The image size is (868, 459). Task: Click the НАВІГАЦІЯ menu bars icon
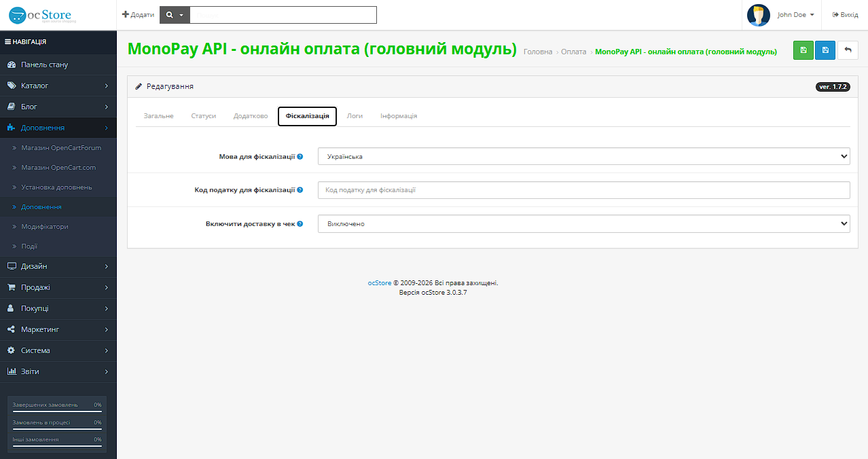click(7, 41)
